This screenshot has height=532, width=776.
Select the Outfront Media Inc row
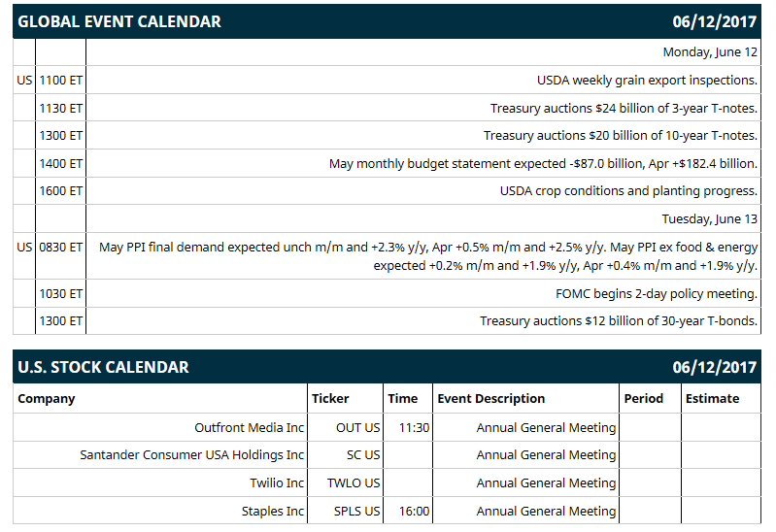(x=387, y=427)
